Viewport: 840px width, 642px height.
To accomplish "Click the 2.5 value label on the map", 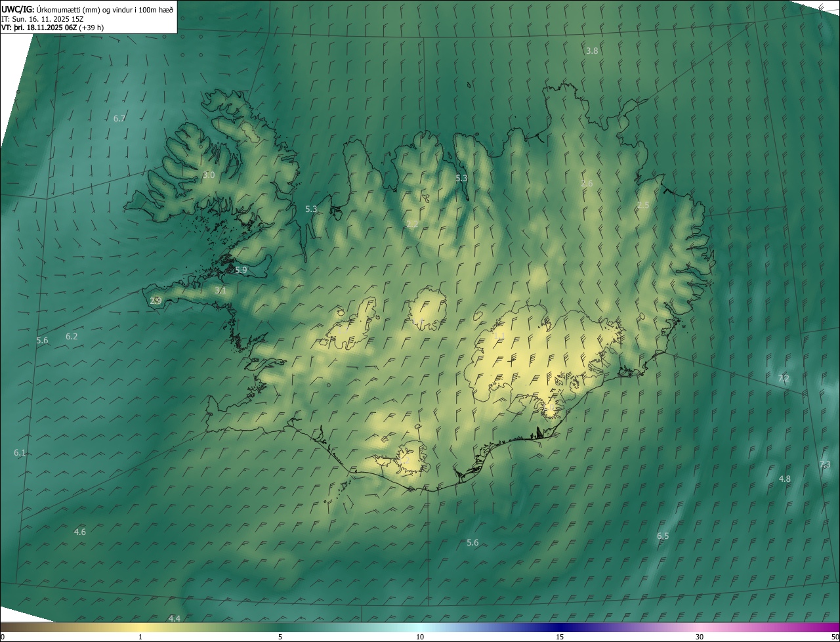I will 643,205.
